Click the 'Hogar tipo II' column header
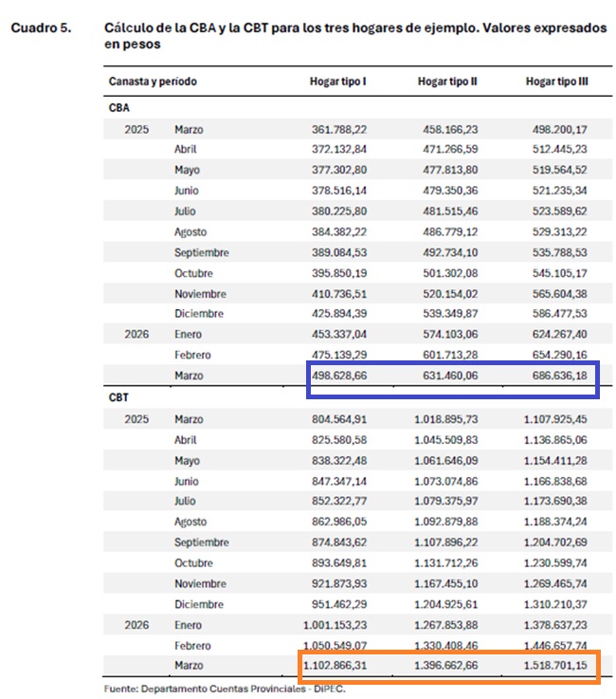Viewport: 616px width, 699px height. 446,83
